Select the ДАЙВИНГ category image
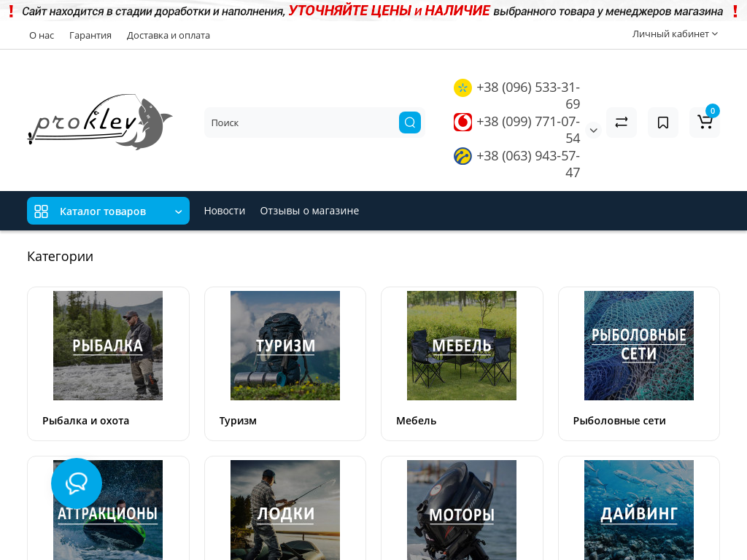The image size is (747, 560). pos(639,510)
